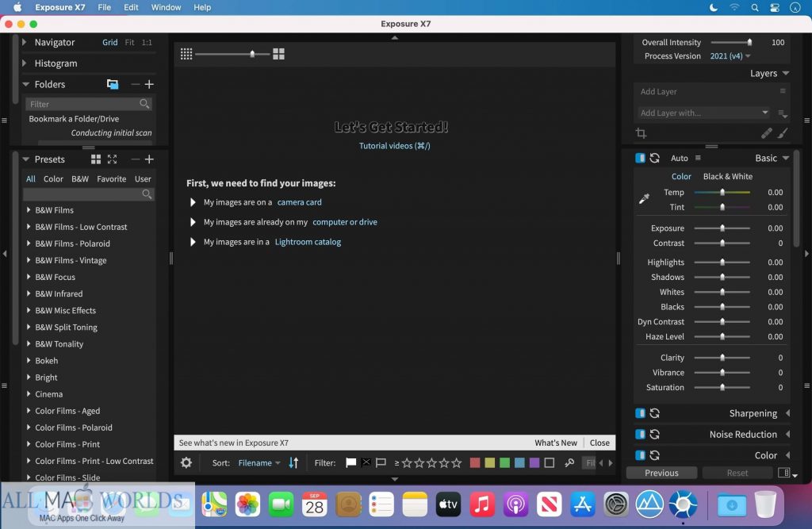Select the crop tool icon in Layers panel
Screen dimensions: 812x529
pyautogui.click(x=641, y=133)
